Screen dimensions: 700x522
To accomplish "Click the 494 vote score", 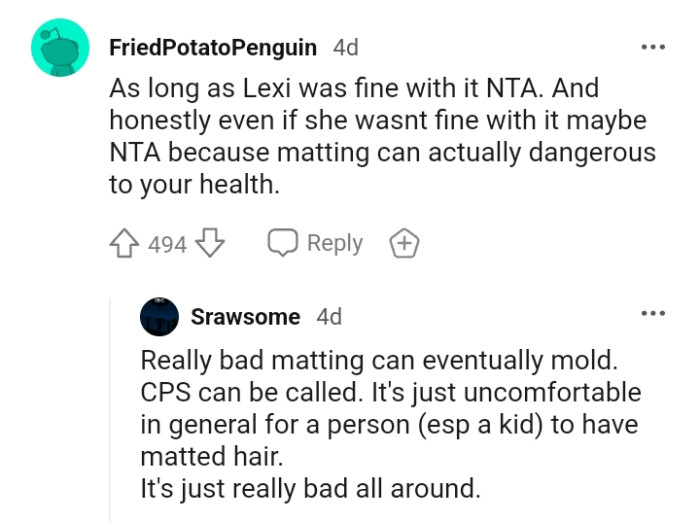I will [x=167, y=244].
